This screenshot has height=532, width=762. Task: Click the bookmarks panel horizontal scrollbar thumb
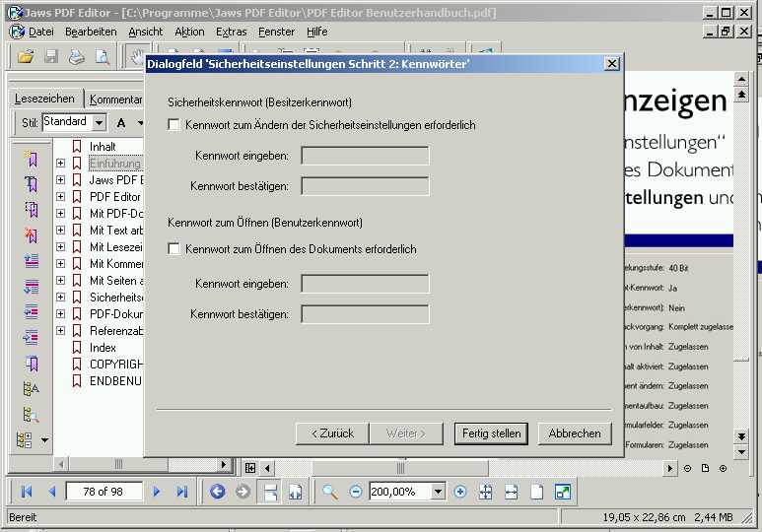point(118,464)
